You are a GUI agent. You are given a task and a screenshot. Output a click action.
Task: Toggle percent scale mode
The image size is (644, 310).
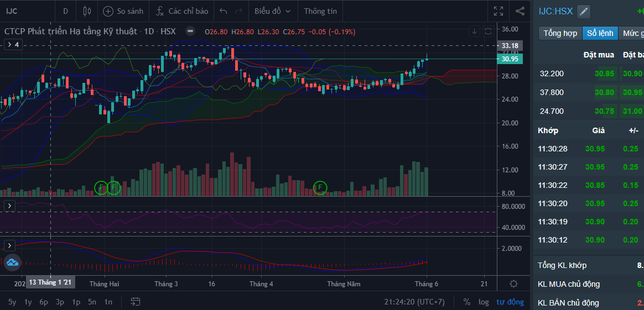(x=467, y=302)
